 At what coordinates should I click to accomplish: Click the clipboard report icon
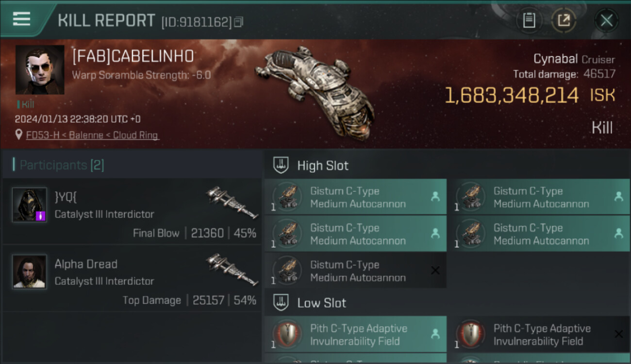point(529,20)
